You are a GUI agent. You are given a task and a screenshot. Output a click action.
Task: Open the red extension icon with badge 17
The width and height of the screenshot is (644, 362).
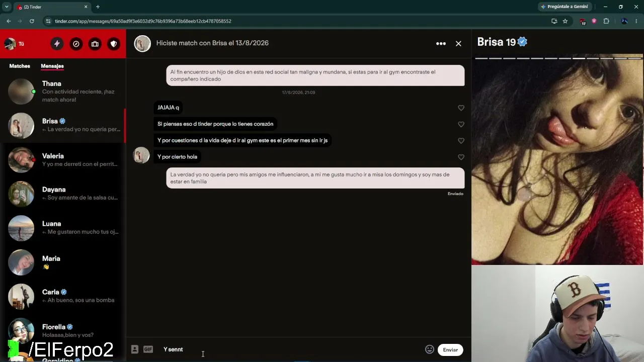583,22
